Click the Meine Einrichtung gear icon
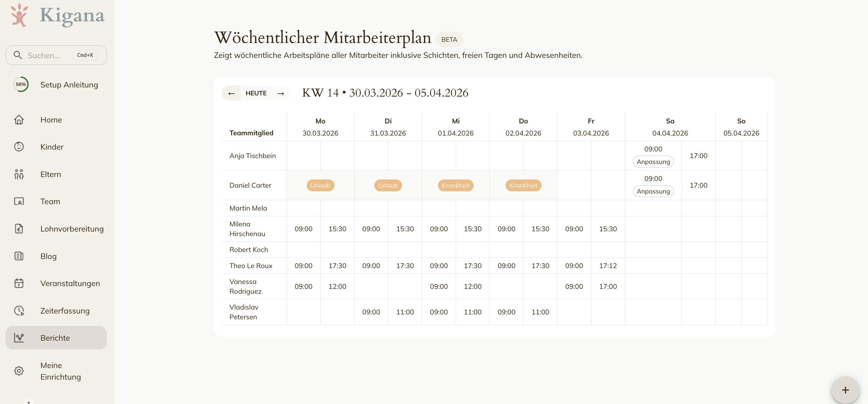The image size is (868, 404). (x=19, y=371)
